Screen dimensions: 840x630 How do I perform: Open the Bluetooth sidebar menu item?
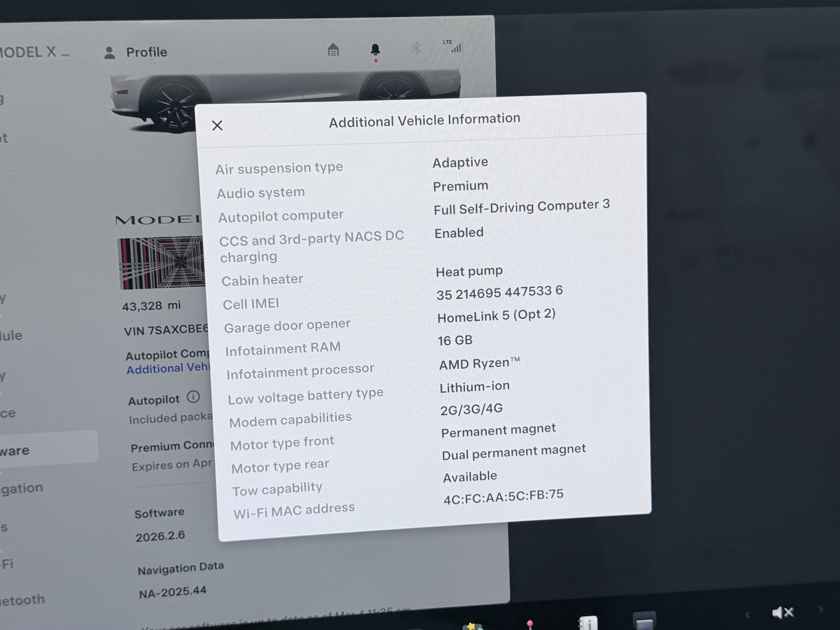pyautogui.click(x=23, y=600)
